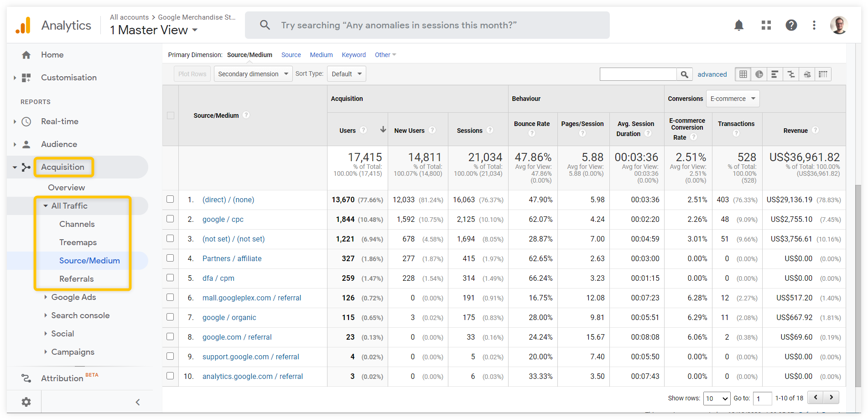Open the google / organic source link

229,318
